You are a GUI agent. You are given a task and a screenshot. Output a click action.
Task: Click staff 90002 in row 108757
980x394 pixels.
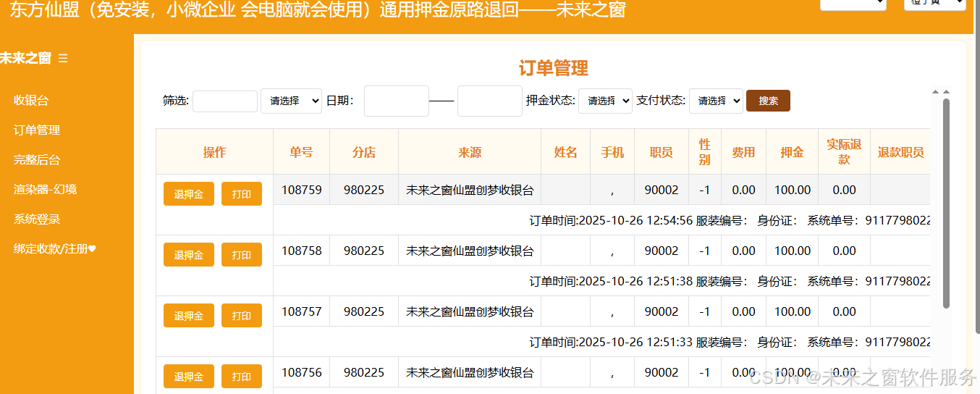click(662, 311)
